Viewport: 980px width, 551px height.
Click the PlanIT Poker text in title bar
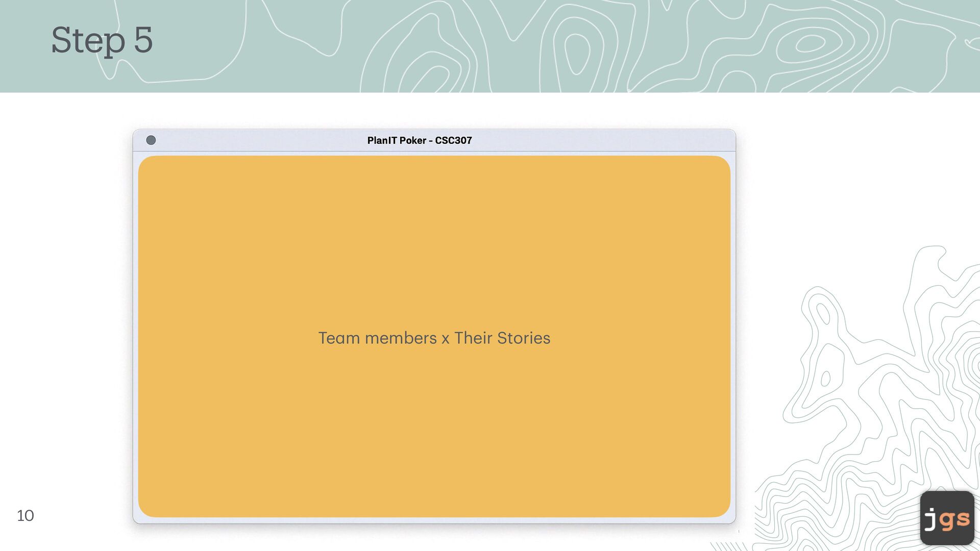(397, 140)
